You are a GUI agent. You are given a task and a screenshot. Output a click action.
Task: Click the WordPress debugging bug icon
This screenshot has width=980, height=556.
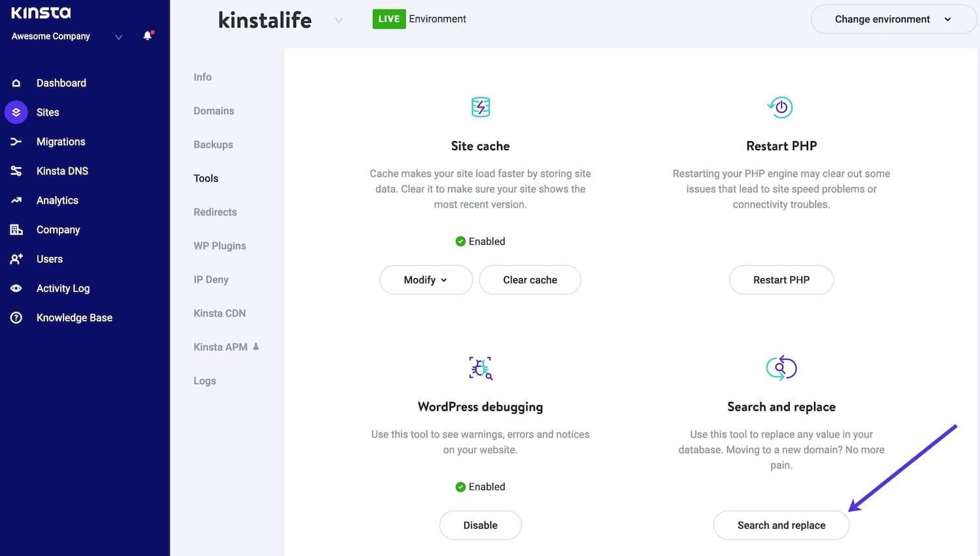click(481, 368)
